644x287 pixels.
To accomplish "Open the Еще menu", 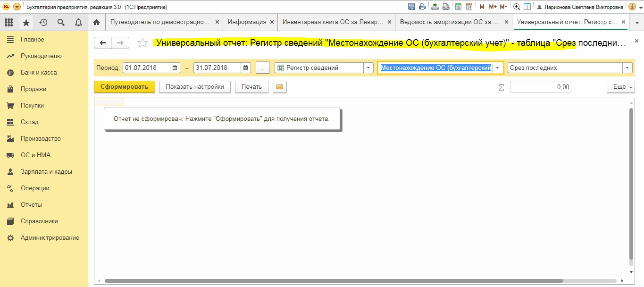I will tap(620, 87).
